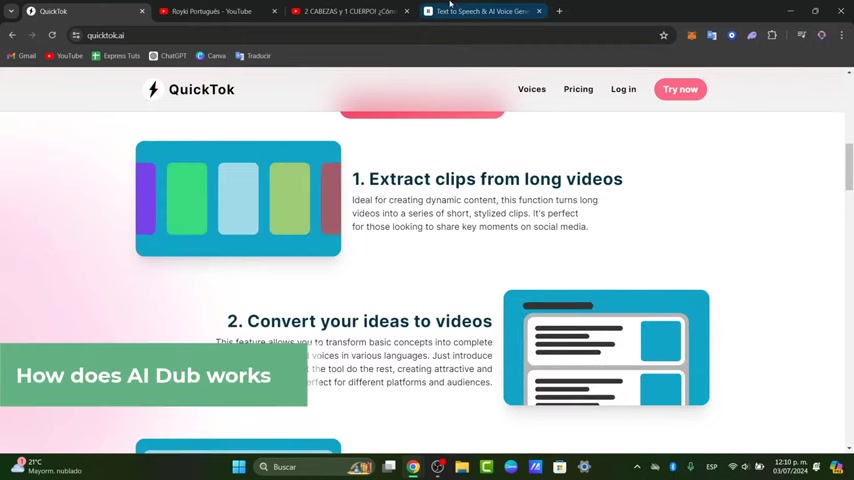This screenshot has width=854, height=480.
Task: Open Chrome three-dot menu
Action: click(841, 35)
